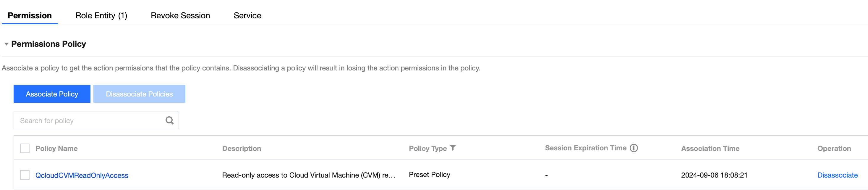Click the Session Expiration Time info icon

click(x=634, y=148)
